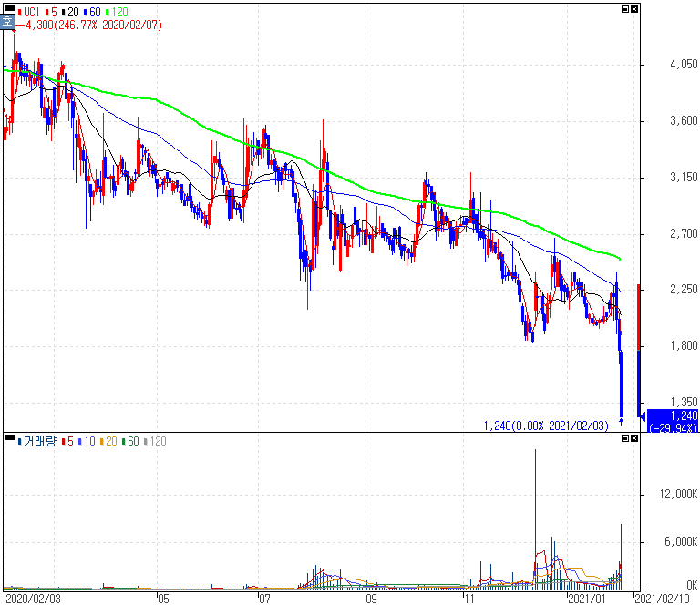
Task: Select the 거래량 volume legend label
Action: pyautogui.click(x=37, y=441)
